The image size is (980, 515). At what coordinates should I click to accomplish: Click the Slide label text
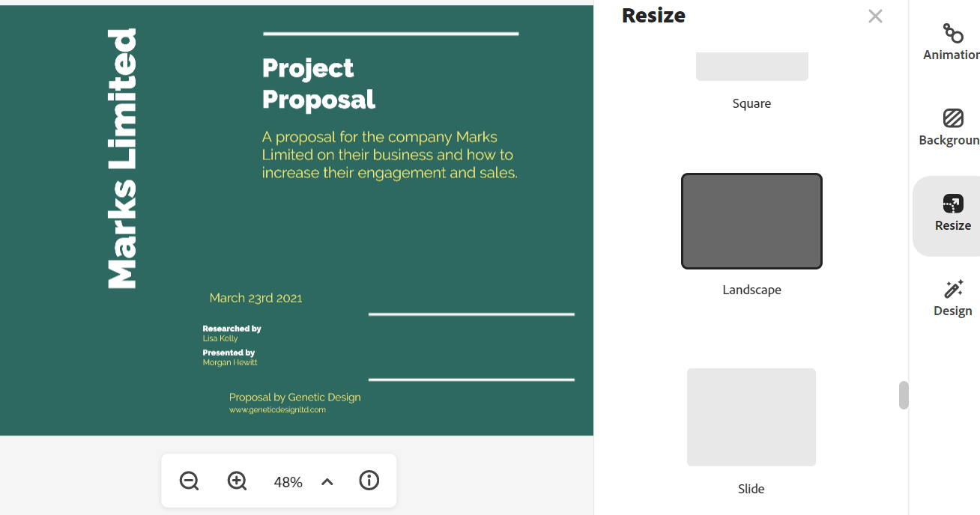751,489
